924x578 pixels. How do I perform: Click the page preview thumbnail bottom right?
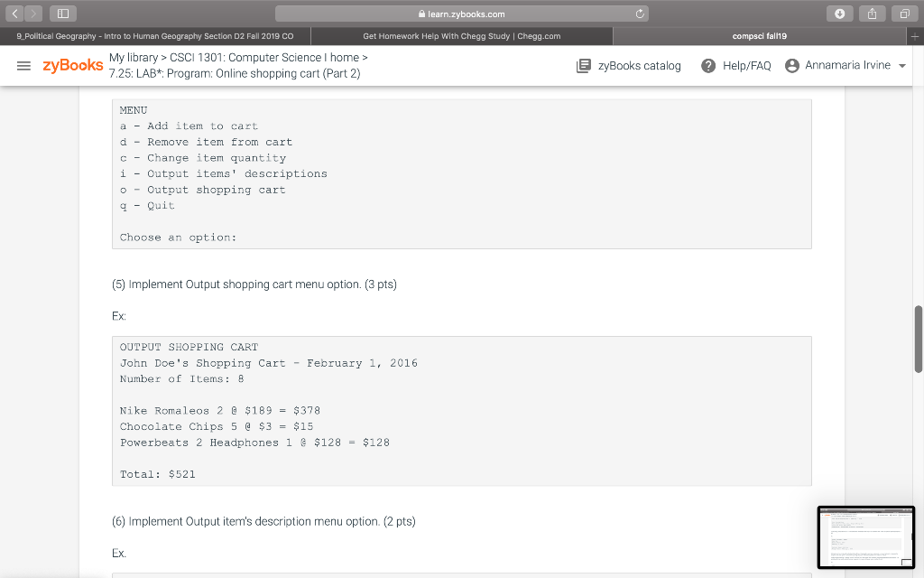point(865,537)
